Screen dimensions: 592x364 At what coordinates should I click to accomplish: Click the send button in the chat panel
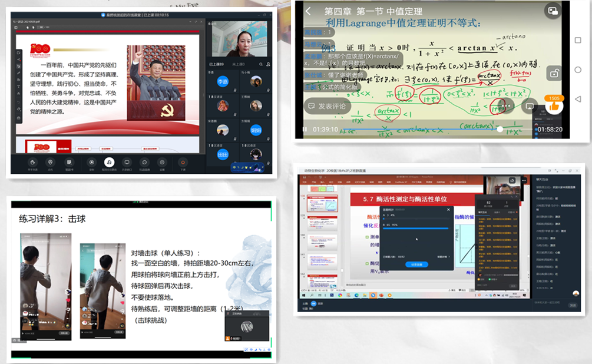pos(573,305)
